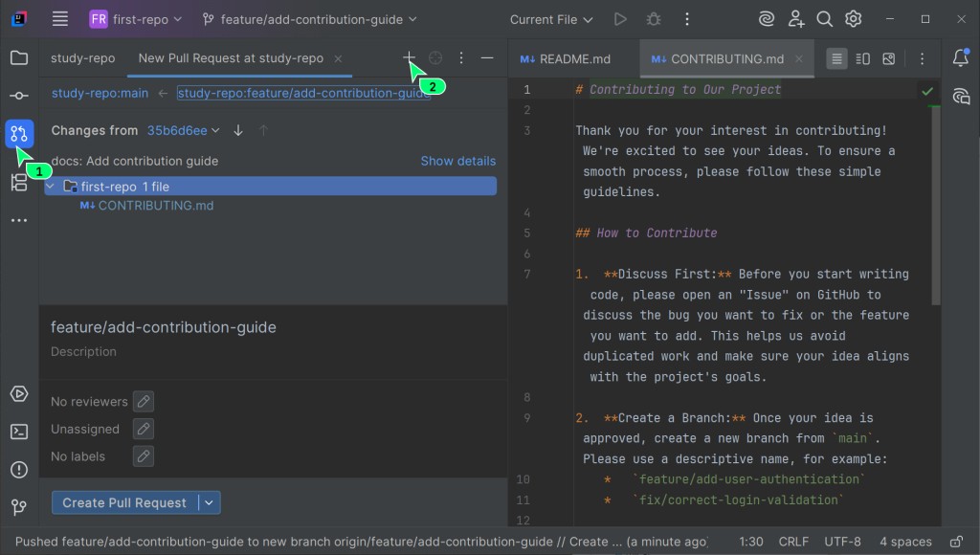Click the locate target icon in pull request toolbar
This screenshot has width=980, height=555.
435,58
